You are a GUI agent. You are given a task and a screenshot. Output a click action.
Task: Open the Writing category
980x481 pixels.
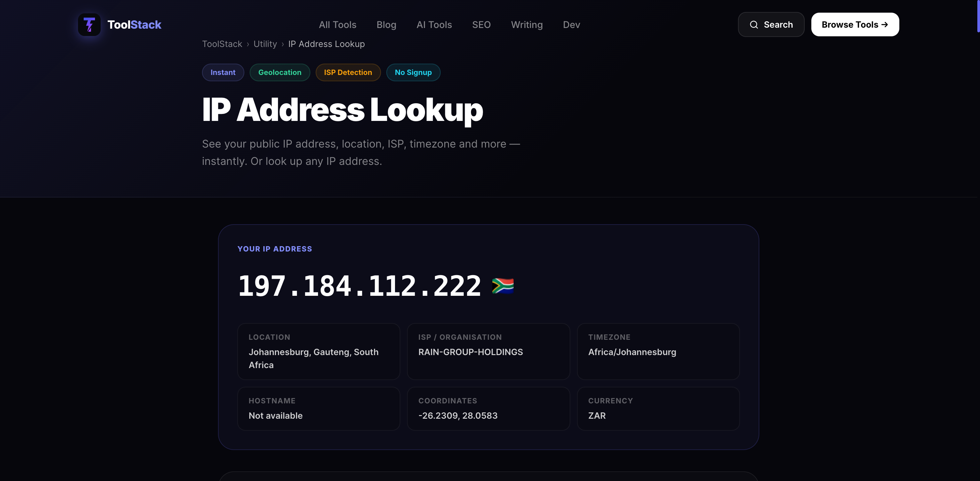pos(527,25)
